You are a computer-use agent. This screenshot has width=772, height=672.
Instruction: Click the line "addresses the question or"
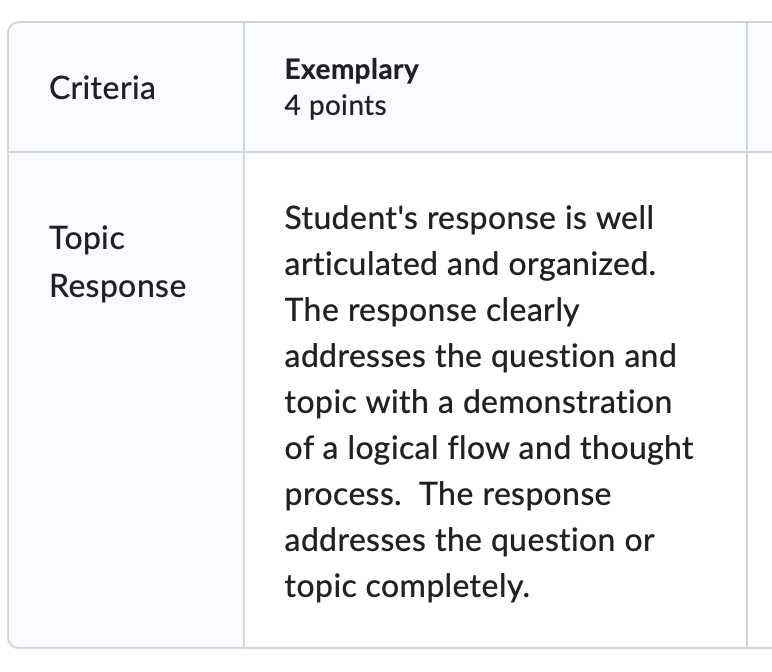click(470, 541)
